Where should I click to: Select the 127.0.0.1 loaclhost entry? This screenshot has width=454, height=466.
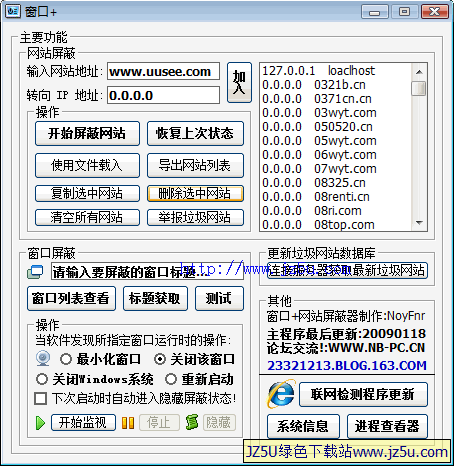pyautogui.click(x=335, y=71)
